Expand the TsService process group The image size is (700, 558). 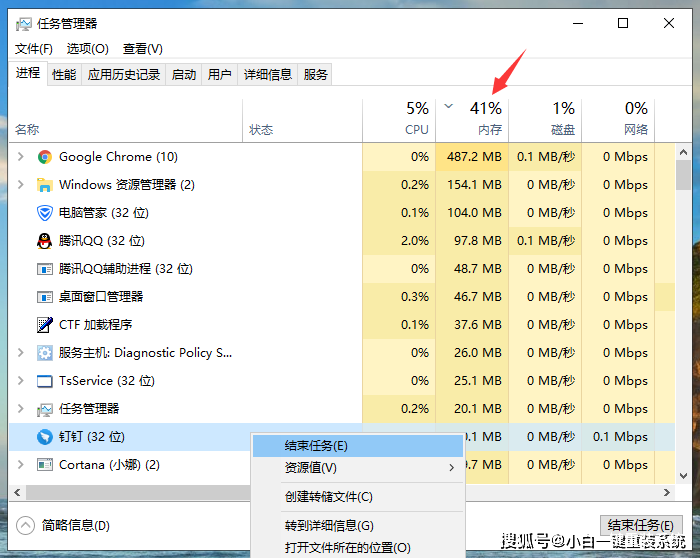point(21,381)
